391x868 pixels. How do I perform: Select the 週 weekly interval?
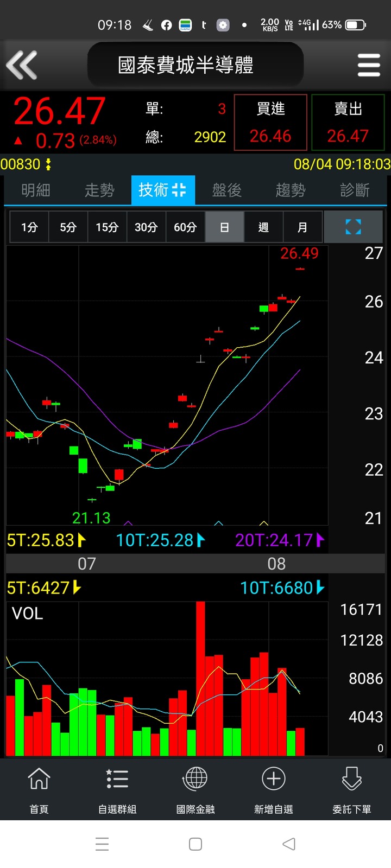(263, 227)
